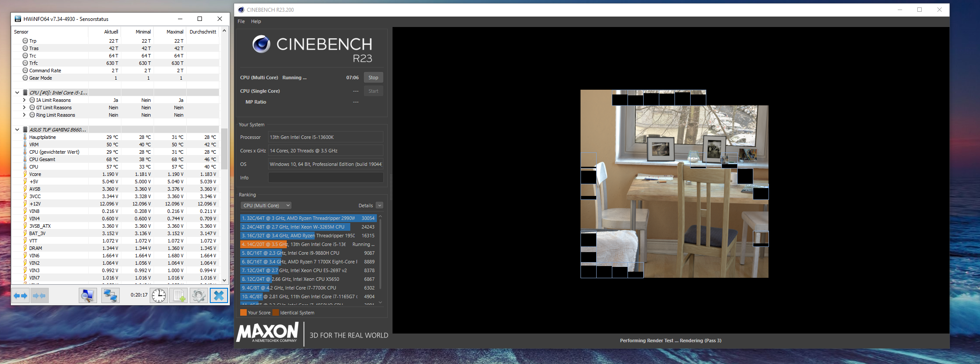Viewport: 980px width, 364px height.
Task: Click the brown Identical System legend swatch
Action: click(x=275, y=313)
